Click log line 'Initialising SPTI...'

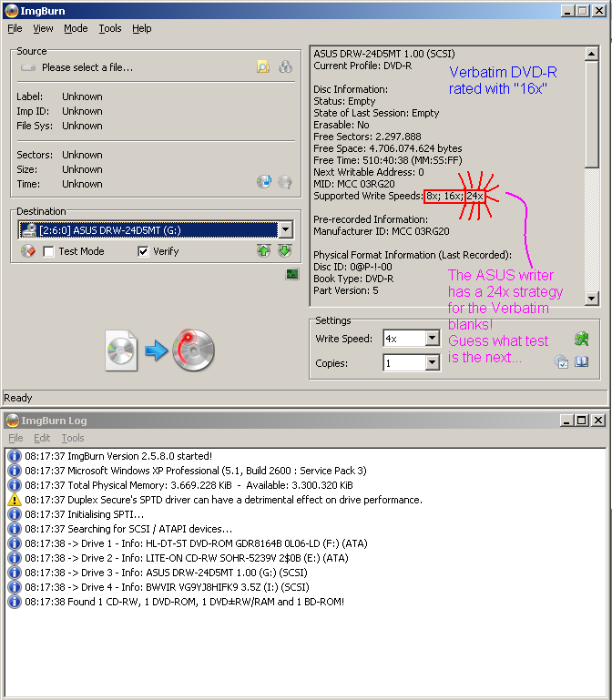(84, 514)
